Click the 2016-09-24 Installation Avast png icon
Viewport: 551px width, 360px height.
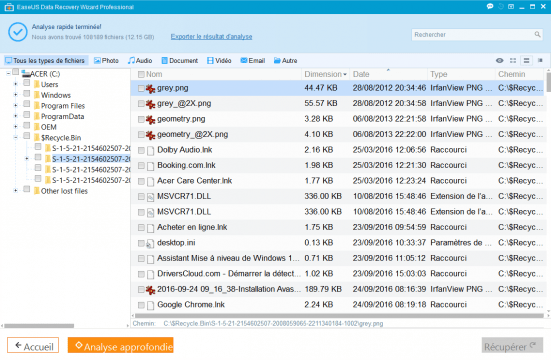click(x=150, y=290)
